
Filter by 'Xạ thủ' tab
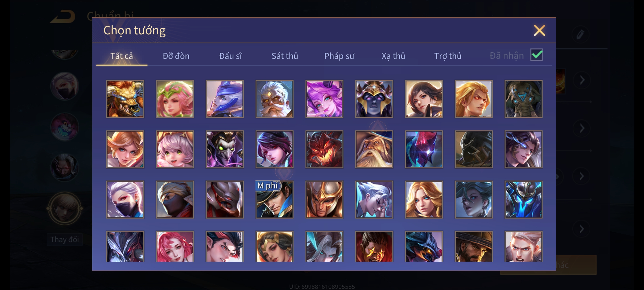point(393,56)
